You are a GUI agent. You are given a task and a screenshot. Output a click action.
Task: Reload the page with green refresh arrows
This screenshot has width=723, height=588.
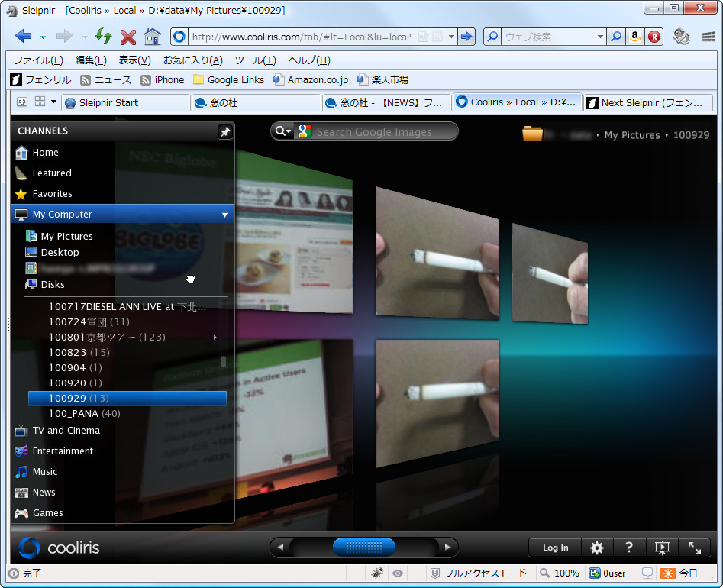point(103,36)
